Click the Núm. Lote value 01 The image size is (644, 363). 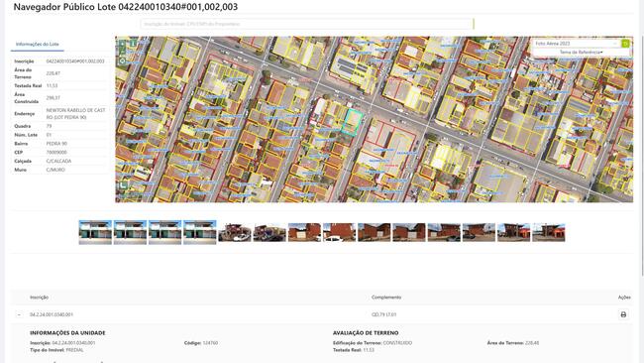[x=49, y=135]
